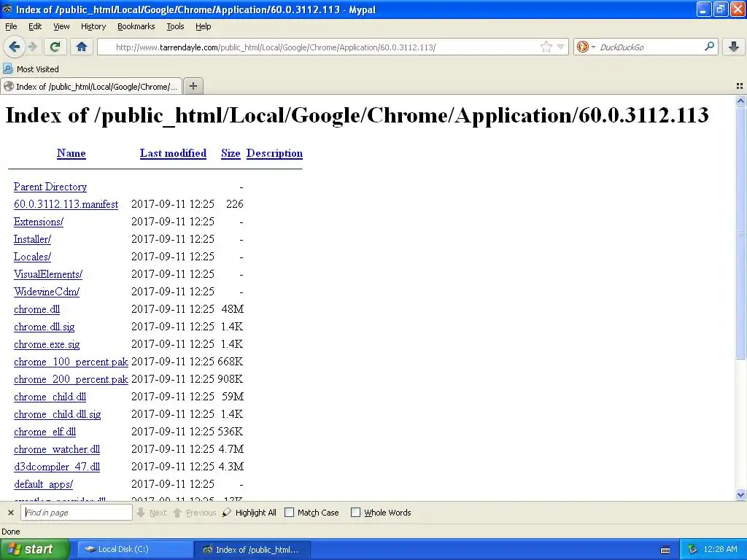Viewport: 747px width, 560px height.
Task: Open the URL history dropdown arrow
Action: point(561,47)
